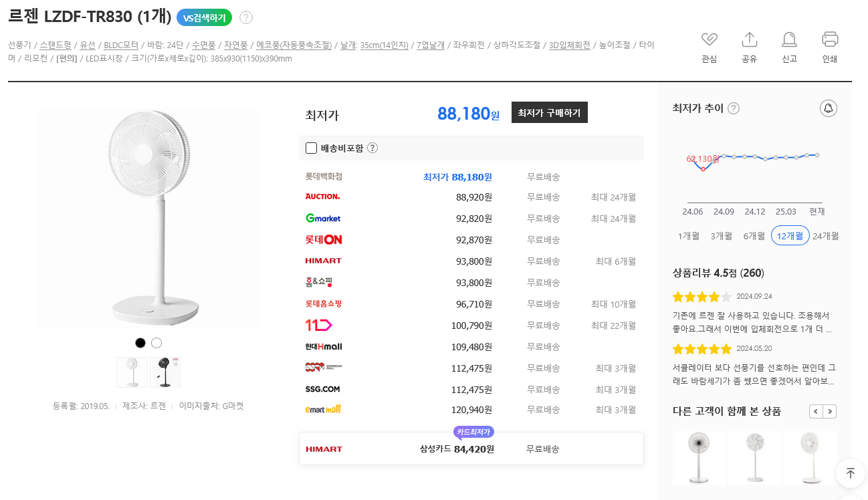Screen dimensions: 868x500
Task: Click the 최저가 구매하기 button
Action: tap(549, 112)
